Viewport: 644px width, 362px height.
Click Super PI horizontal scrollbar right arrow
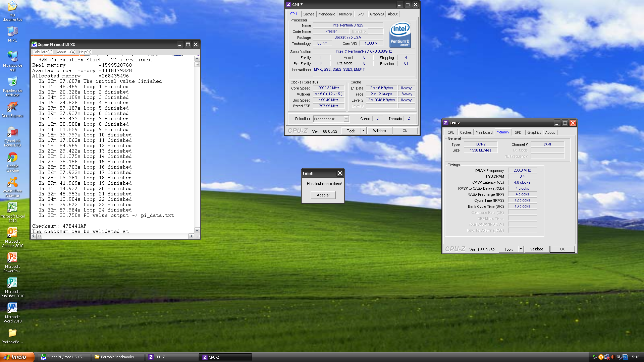point(192,236)
